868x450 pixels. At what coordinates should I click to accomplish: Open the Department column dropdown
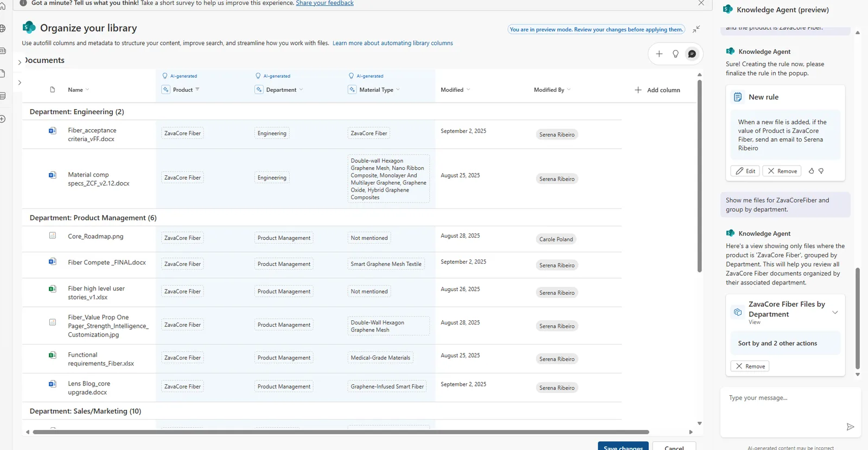pyautogui.click(x=301, y=90)
